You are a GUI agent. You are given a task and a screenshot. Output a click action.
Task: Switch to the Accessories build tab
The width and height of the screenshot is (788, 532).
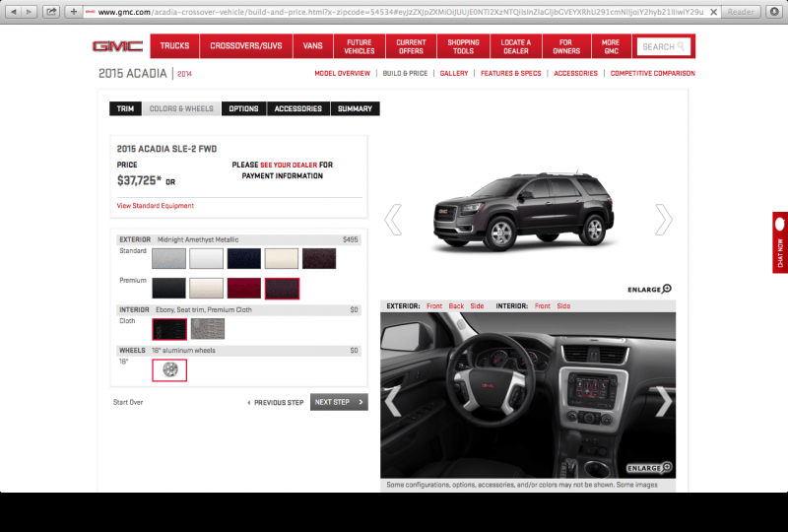click(x=298, y=108)
